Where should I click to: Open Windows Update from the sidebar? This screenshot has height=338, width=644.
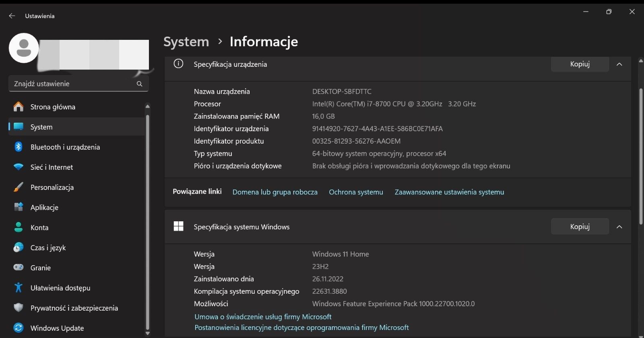tap(76, 328)
